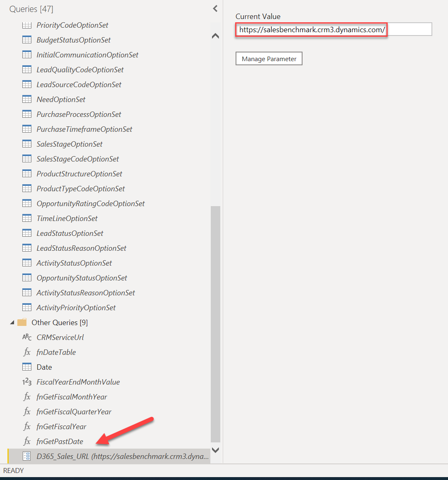
Task: Click the SalesStageOptionSet table icon
Action: [x=26, y=144]
